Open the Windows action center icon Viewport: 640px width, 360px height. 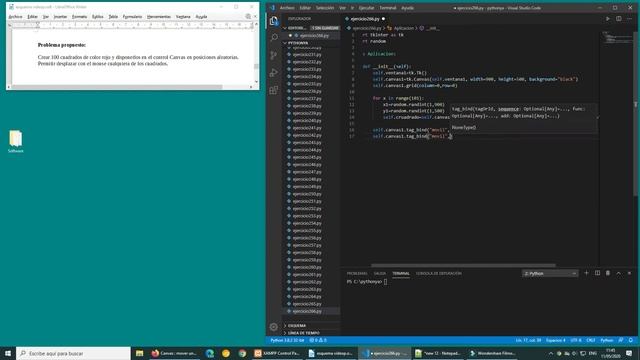pyautogui.click(x=629, y=353)
